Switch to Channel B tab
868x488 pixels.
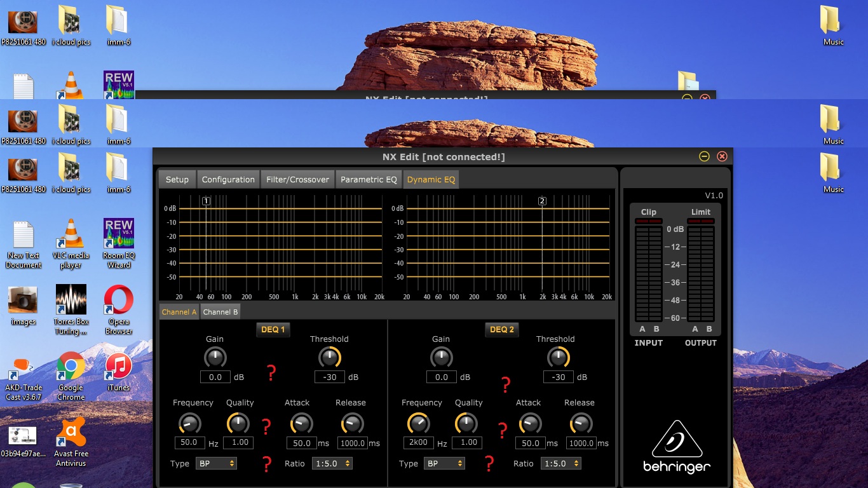[220, 311]
